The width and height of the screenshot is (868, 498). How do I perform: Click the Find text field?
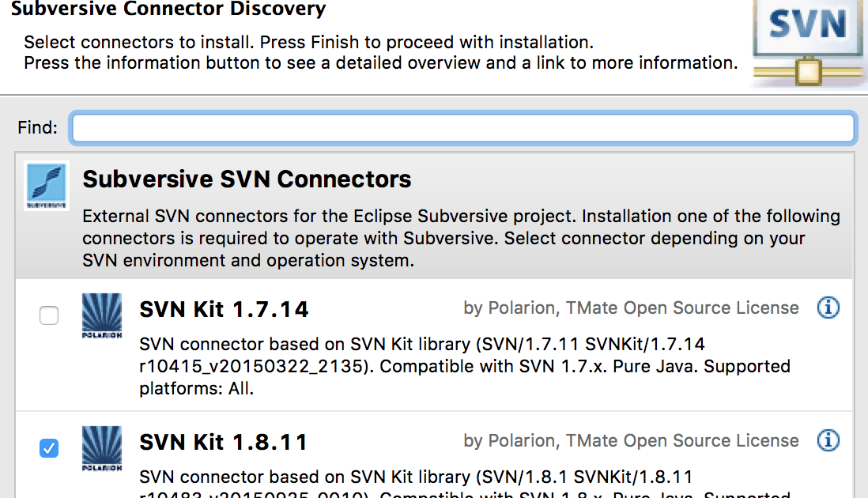click(x=462, y=128)
